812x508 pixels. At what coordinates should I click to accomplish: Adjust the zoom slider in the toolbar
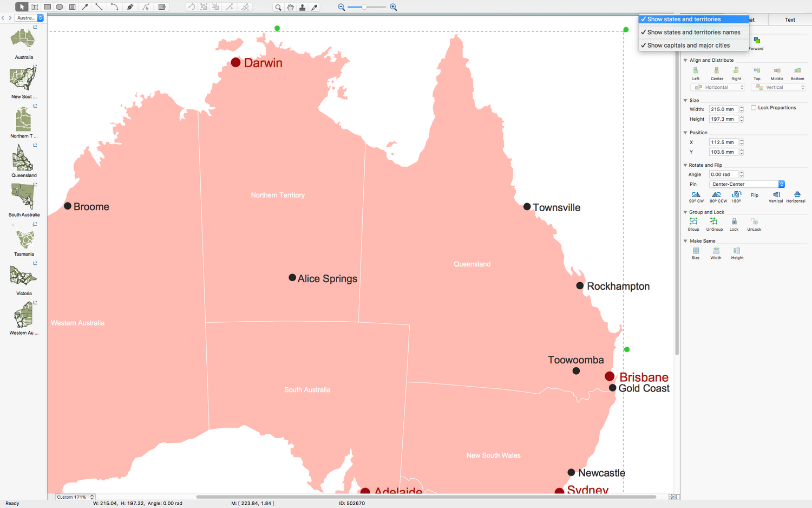click(x=364, y=7)
